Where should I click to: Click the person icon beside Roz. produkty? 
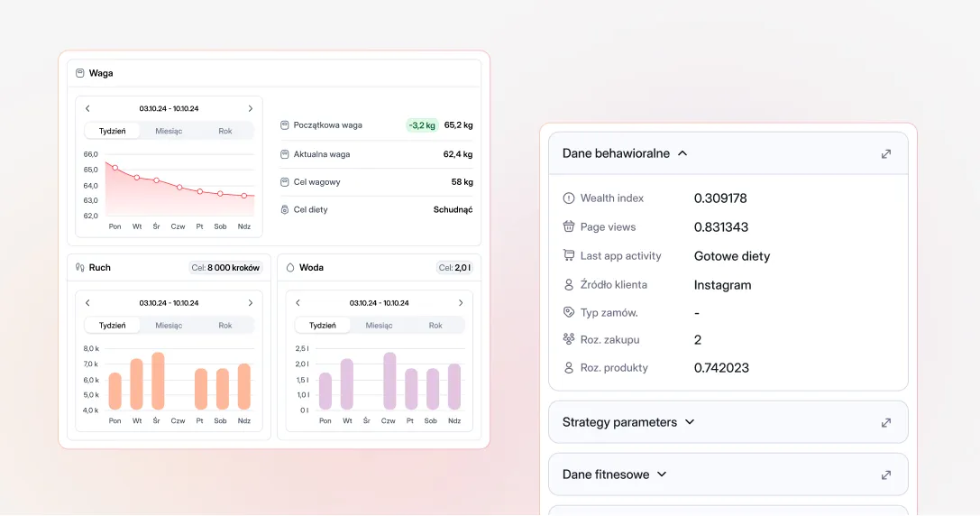click(x=568, y=368)
